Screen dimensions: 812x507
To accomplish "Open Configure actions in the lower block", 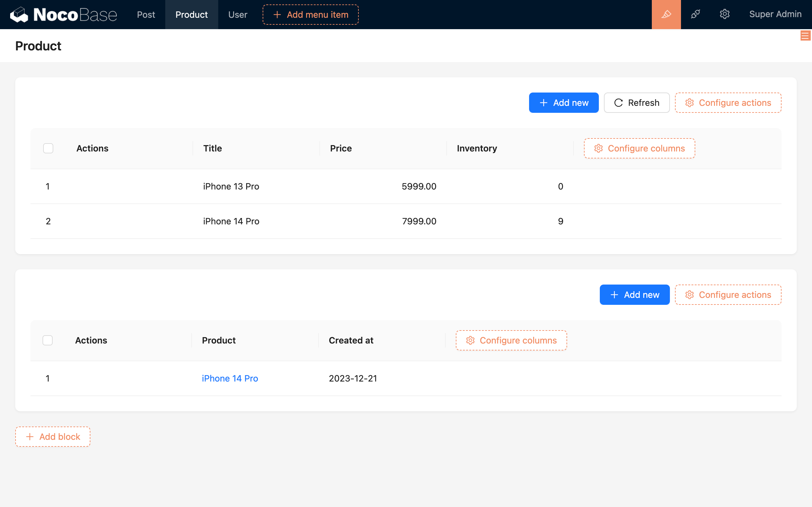I will pyautogui.click(x=728, y=294).
